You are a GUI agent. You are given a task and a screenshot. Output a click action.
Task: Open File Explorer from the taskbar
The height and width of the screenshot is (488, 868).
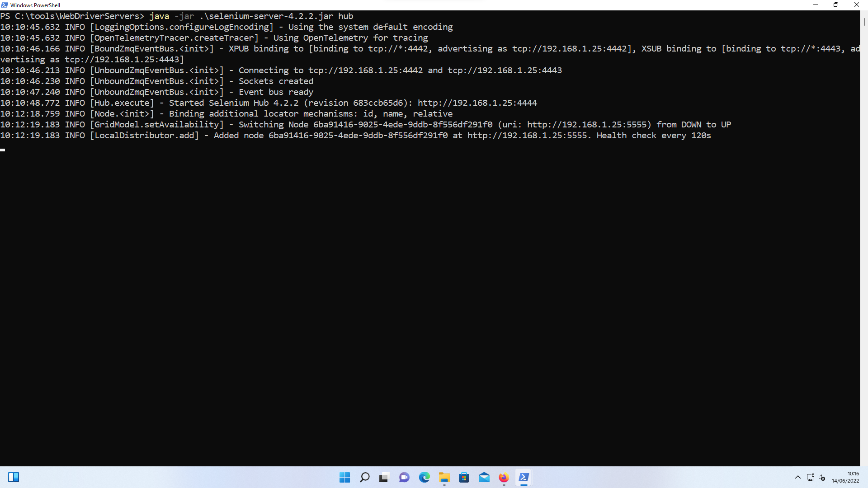point(444,477)
